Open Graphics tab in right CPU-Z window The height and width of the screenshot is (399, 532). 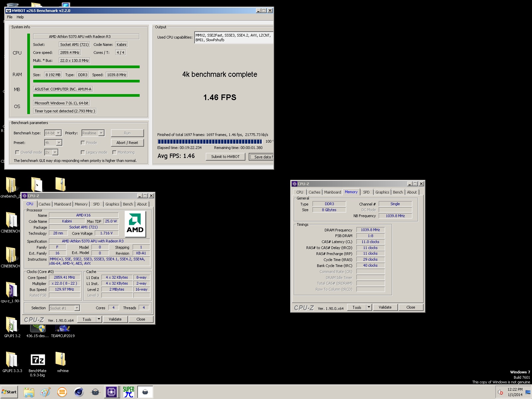point(382,192)
